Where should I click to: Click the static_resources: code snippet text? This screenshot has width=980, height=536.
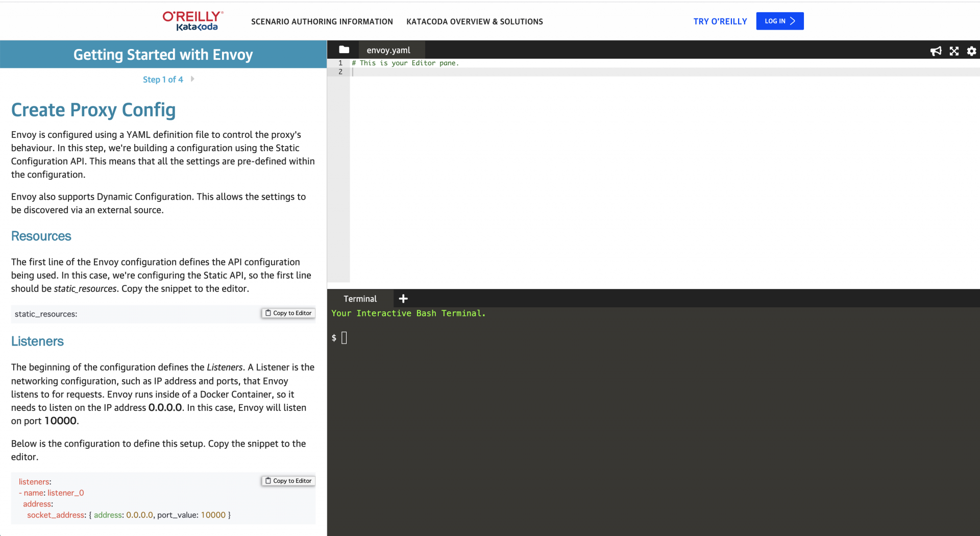coord(46,314)
